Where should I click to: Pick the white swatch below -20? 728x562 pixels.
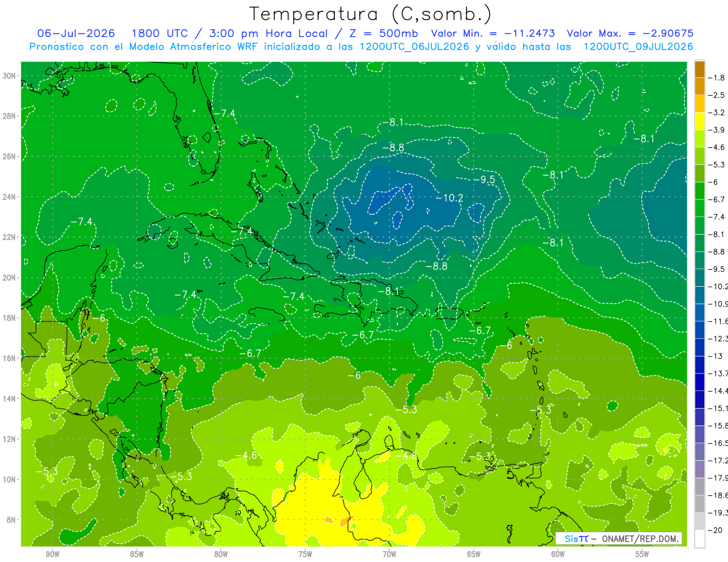[699, 538]
